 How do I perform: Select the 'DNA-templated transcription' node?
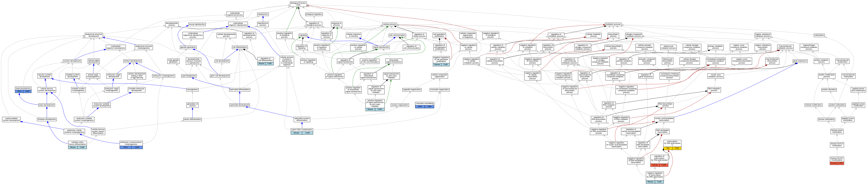662,131
